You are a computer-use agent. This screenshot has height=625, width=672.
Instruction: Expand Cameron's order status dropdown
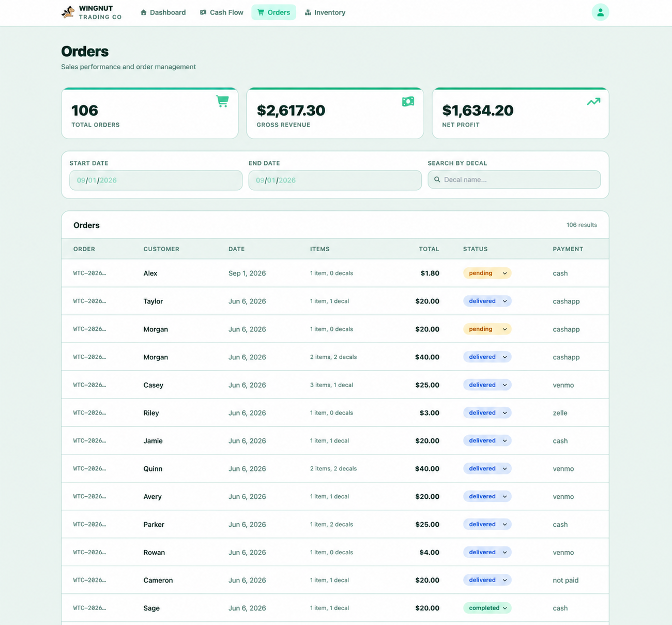click(487, 580)
